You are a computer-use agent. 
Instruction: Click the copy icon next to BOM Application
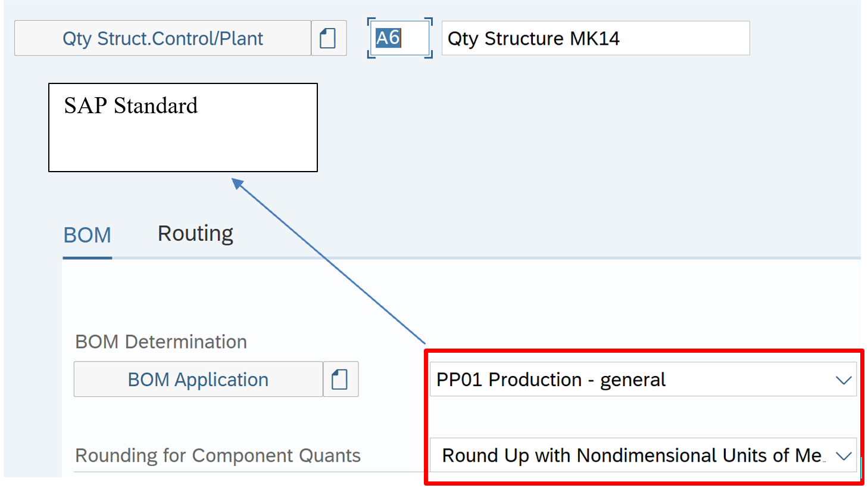pyautogui.click(x=340, y=379)
